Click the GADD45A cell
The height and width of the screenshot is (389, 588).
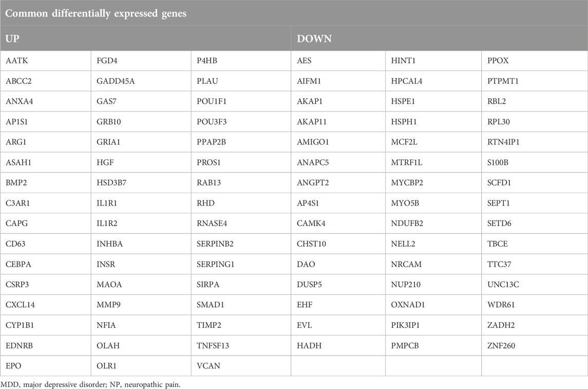tap(141, 81)
